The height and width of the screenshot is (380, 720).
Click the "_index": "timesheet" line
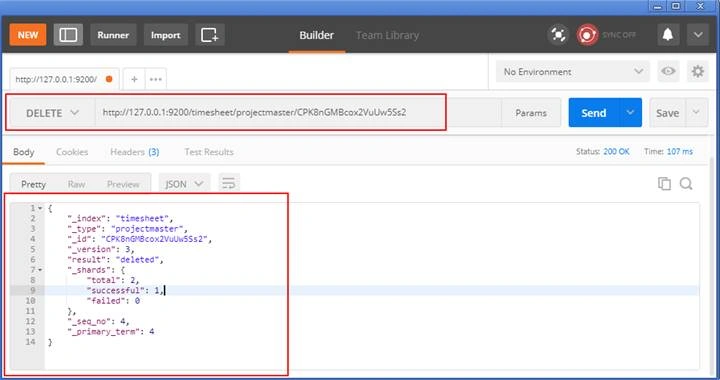120,218
